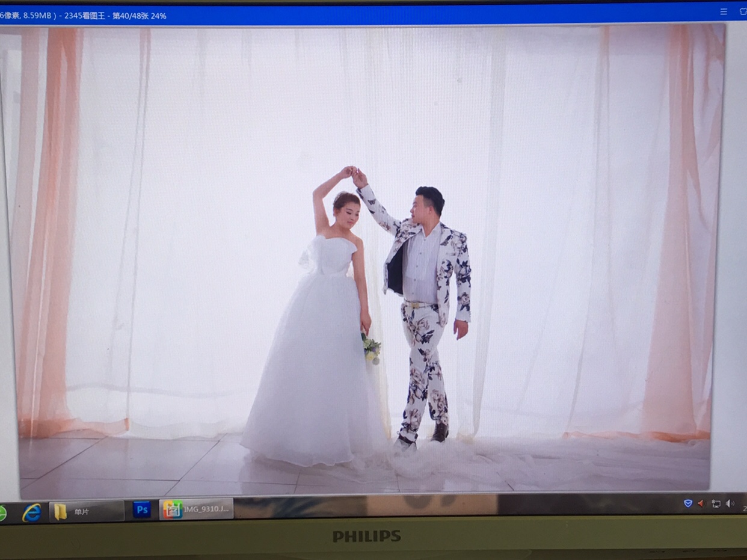Launch Internet Explorer from the taskbar
The height and width of the screenshot is (560, 747).
click(x=31, y=512)
